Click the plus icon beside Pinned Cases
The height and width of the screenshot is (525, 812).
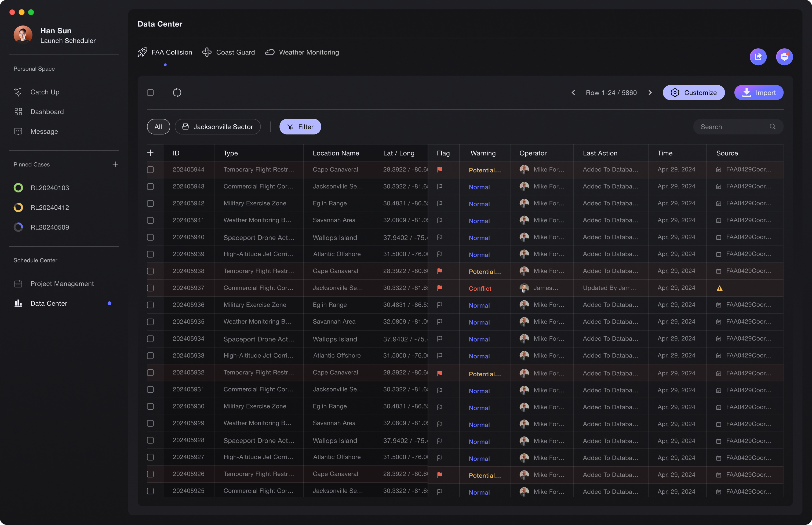click(x=115, y=164)
